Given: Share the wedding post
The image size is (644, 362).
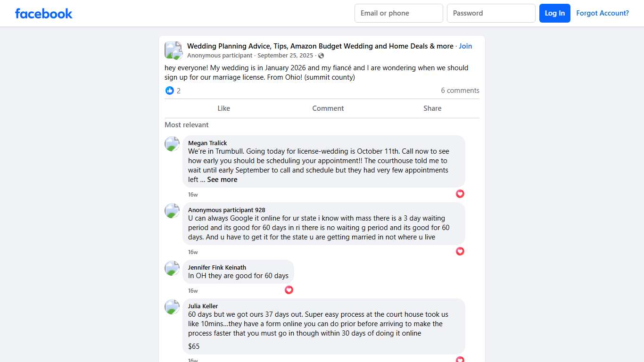Looking at the screenshot, I should pos(432,108).
